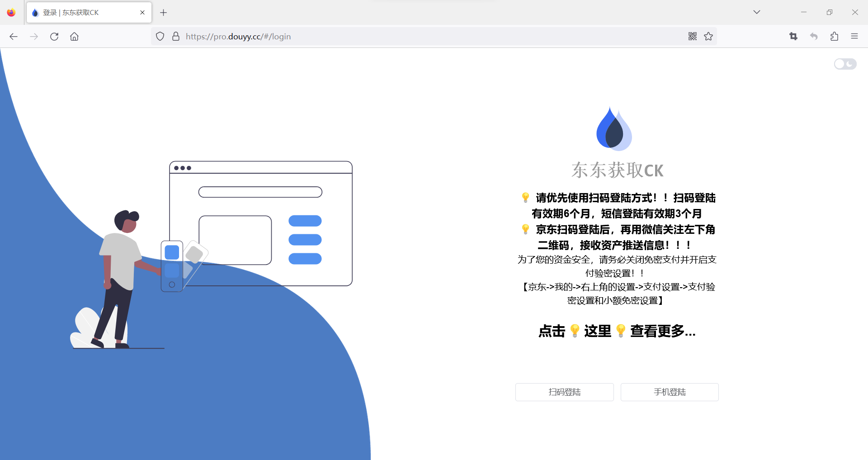Click the undo arrow toolbar icon

[814, 37]
